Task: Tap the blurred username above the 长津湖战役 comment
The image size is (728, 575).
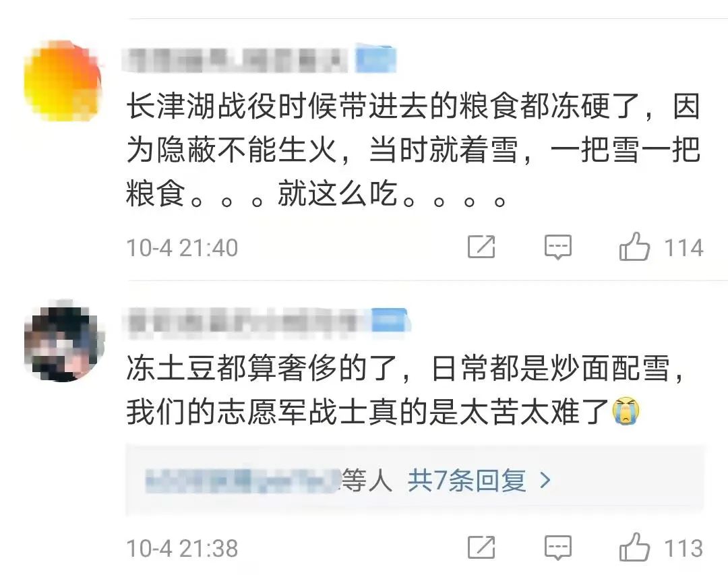Action: (236, 60)
